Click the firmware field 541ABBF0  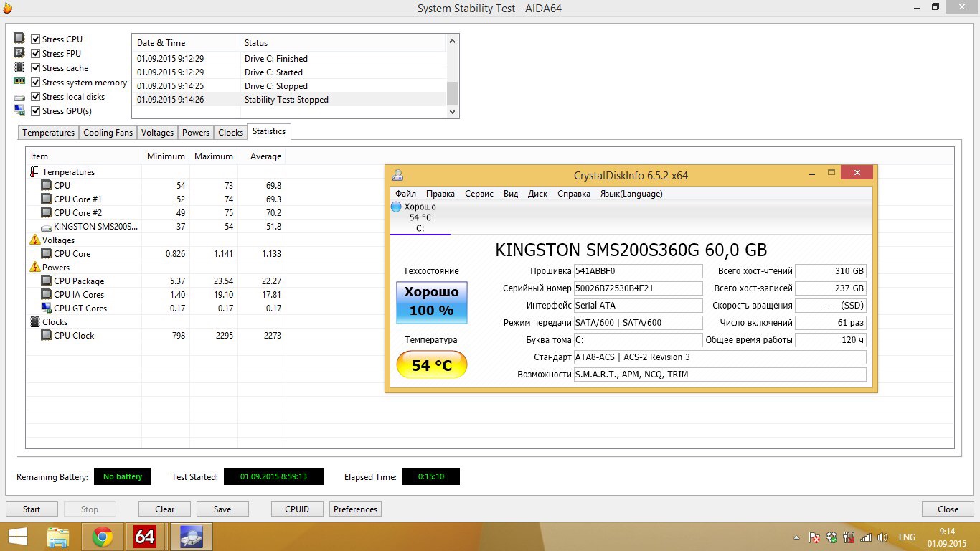click(639, 271)
